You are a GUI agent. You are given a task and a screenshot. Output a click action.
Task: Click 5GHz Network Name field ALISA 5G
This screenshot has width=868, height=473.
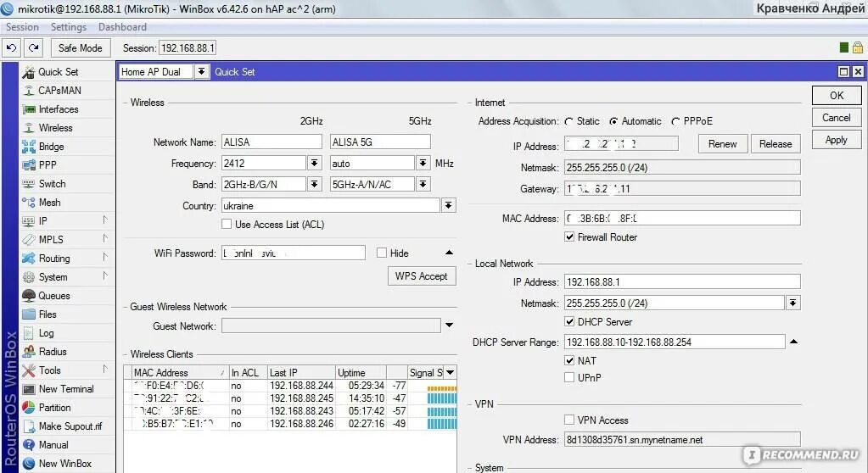(x=380, y=142)
